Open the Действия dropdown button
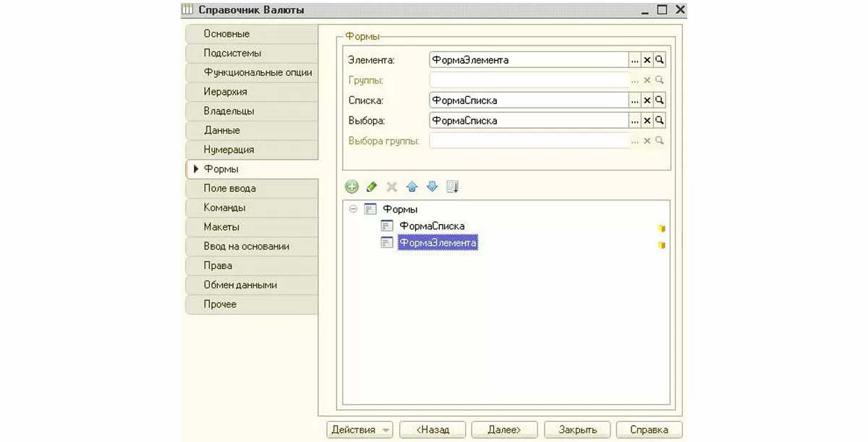This screenshot has height=442, width=868. click(x=359, y=430)
